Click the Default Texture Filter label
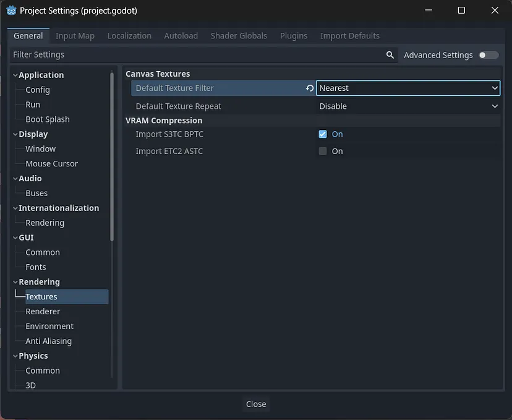Image resolution: width=512 pixels, height=420 pixels. coord(175,88)
